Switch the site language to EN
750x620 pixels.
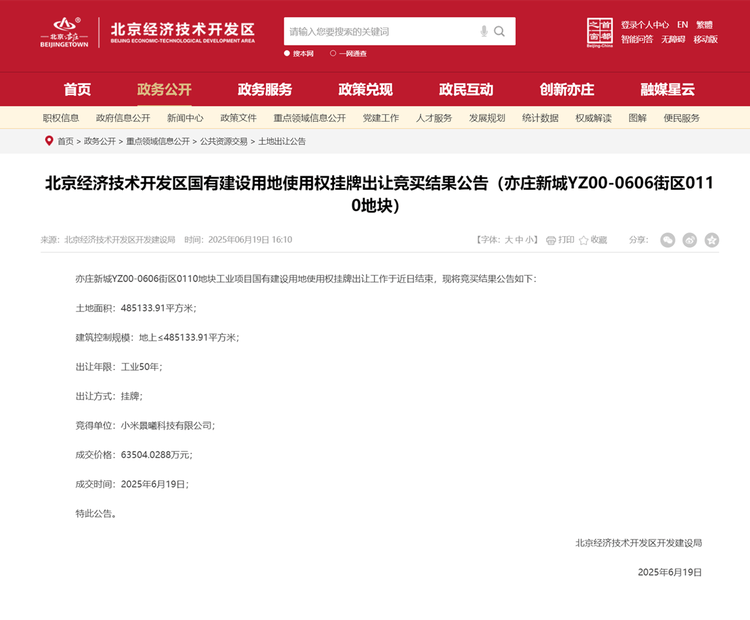tap(682, 25)
